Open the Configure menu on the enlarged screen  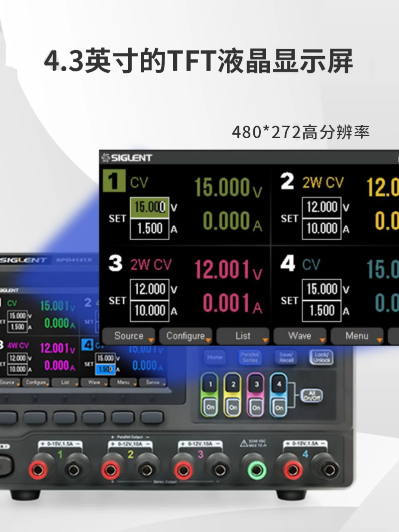point(186,336)
